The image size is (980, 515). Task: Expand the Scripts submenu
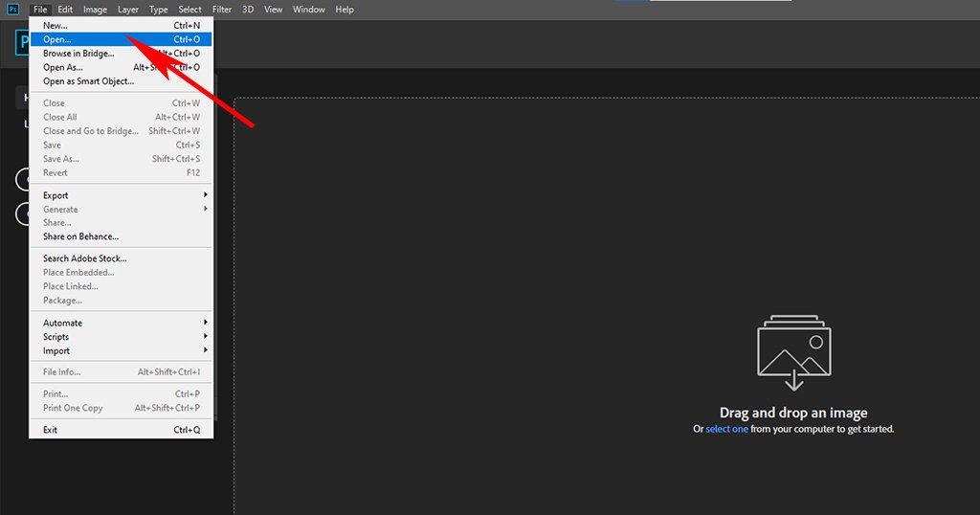[122, 336]
